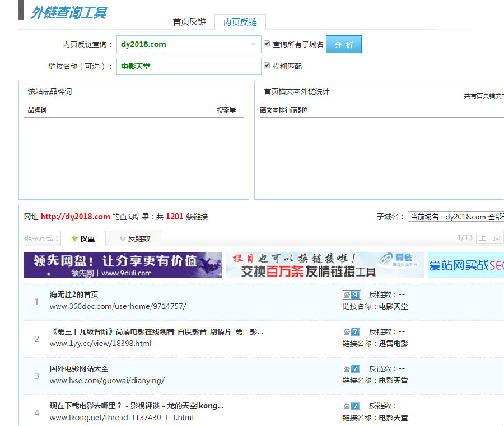Open the www.1yy.cc/view/18398.html URL
Screen dimensions: 504x426
click(x=101, y=344)
